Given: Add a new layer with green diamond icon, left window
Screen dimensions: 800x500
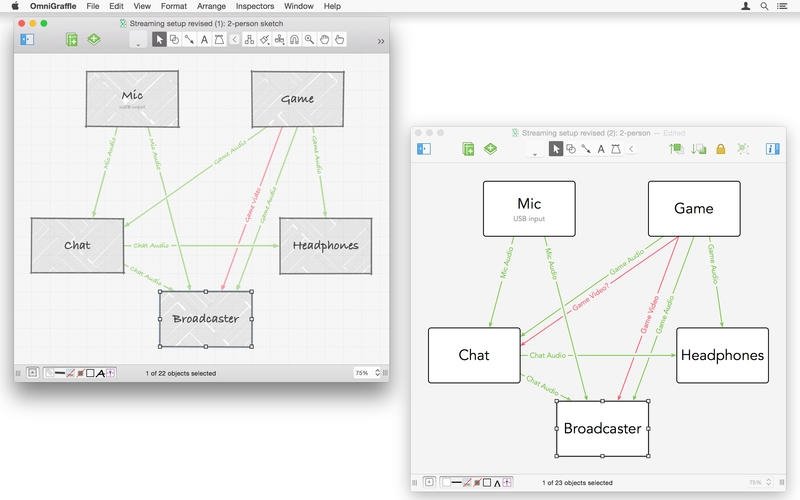Looking at the screenshot, I should 94,39.
